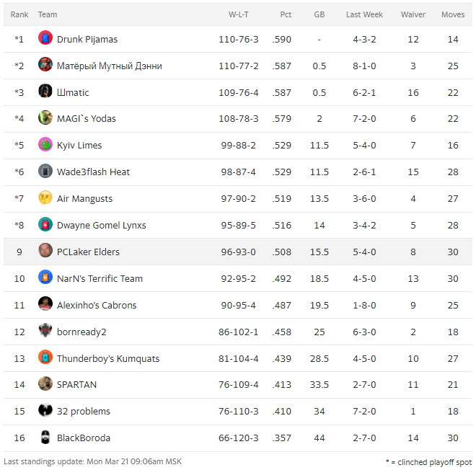Click the NarN's Terrific Team avatar

coord(45,278)
